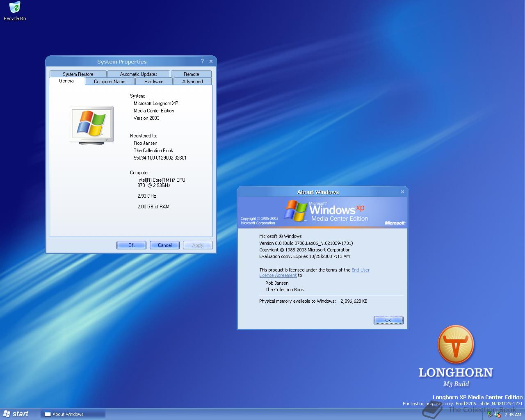
Task: Click the 'Microsoft ® Windows' line in About Windows
Action: click(x=280, y=236)
